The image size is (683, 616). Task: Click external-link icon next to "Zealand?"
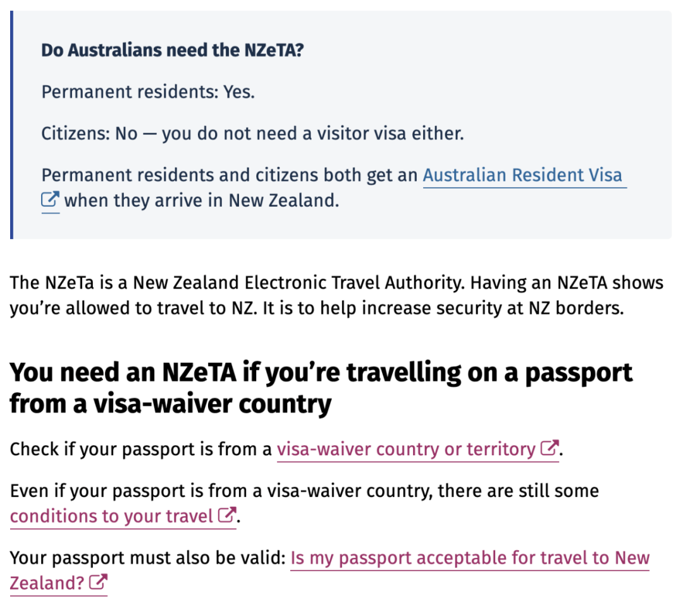point(98,582)
